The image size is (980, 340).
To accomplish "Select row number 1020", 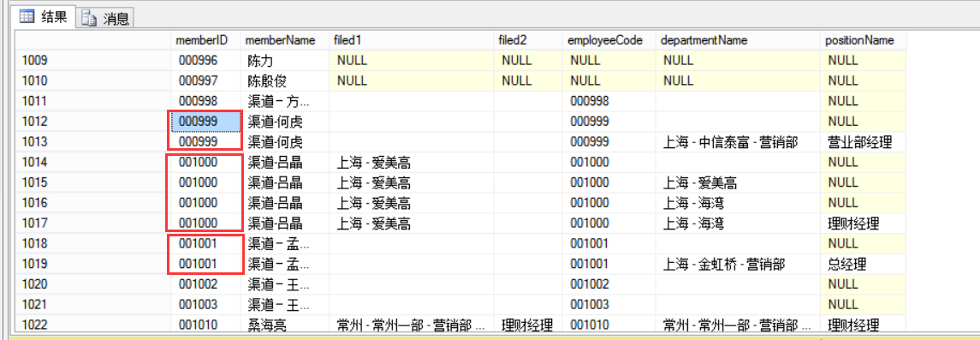I will (x=93, y=284).
